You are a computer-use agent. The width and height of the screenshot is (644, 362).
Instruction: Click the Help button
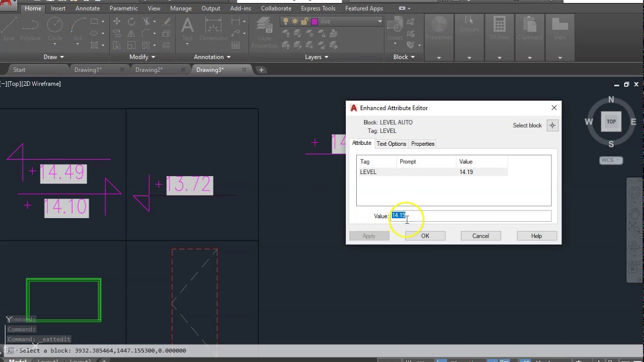pos(536,236)
